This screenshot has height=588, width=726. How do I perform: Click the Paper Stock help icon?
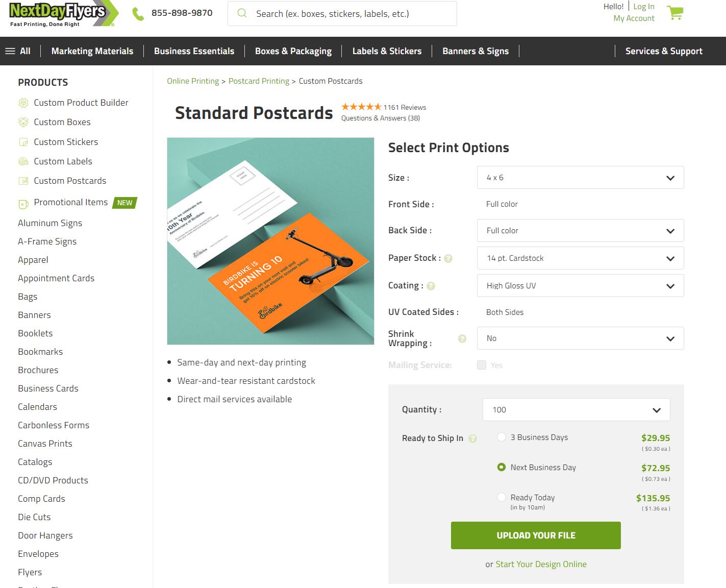tap(448, 258)
